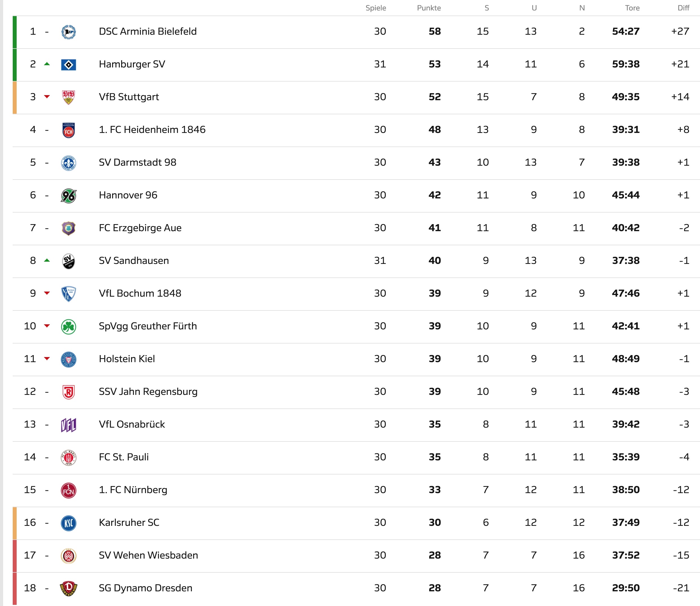Click the DSC Arminia Bielefeld club crest
This screenshot has width=700, height=606.
68,32
